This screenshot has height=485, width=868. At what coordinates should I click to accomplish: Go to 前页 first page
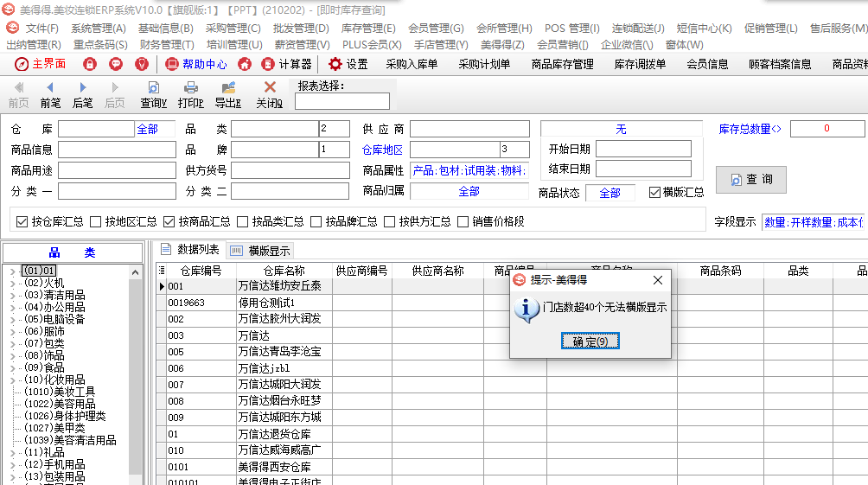18,95
